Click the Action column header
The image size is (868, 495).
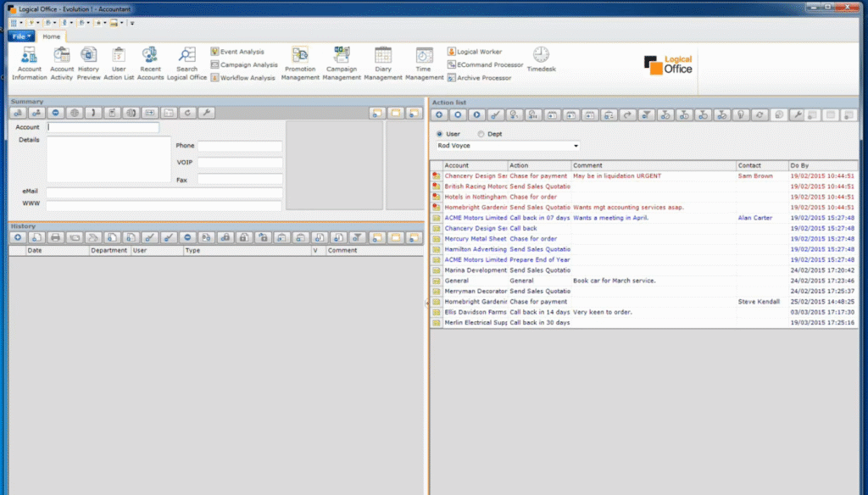coord(539,165)
